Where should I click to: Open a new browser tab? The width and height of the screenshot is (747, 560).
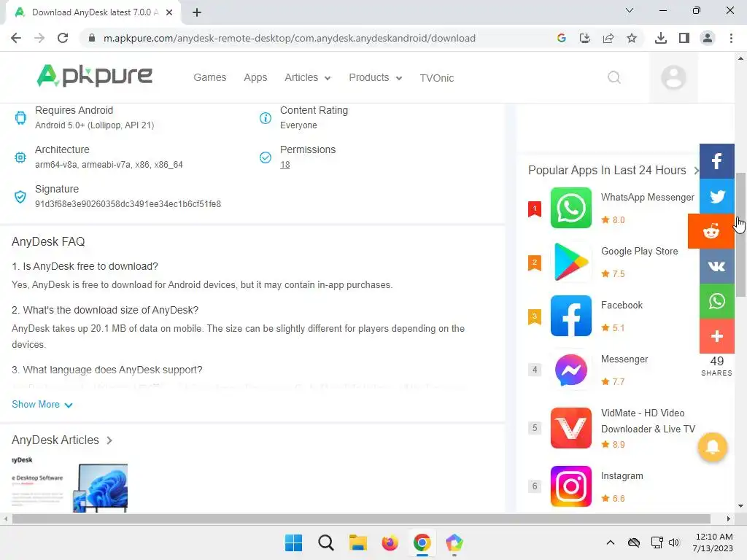(x=197, y=12)
